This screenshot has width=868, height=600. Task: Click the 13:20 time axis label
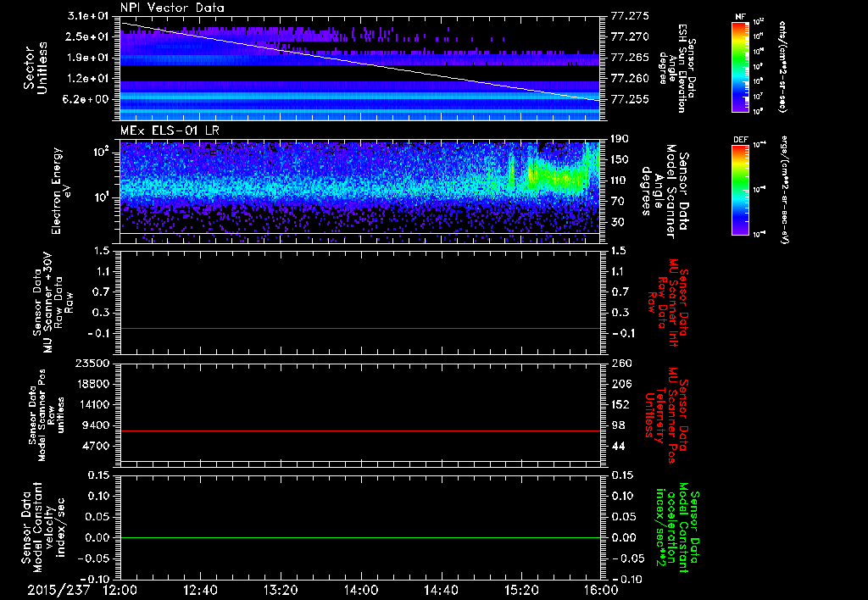281,590
